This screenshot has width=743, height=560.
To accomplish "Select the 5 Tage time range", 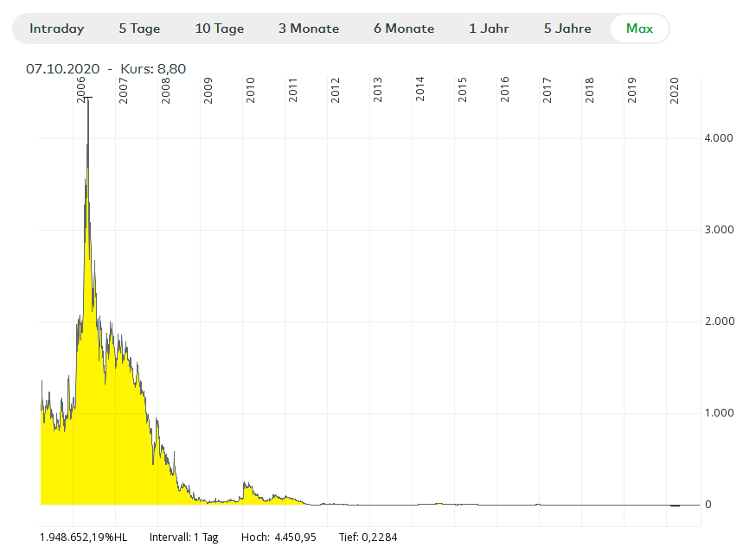I will tap(139, 29).
